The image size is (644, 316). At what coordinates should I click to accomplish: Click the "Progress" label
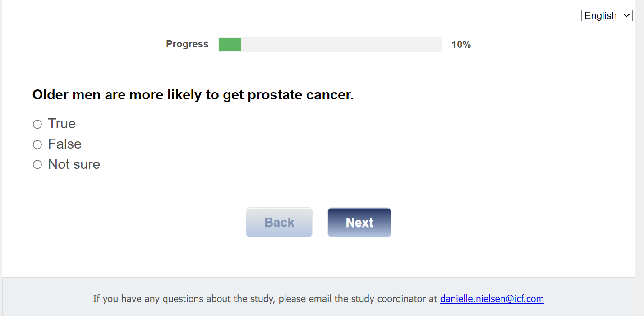187,44
